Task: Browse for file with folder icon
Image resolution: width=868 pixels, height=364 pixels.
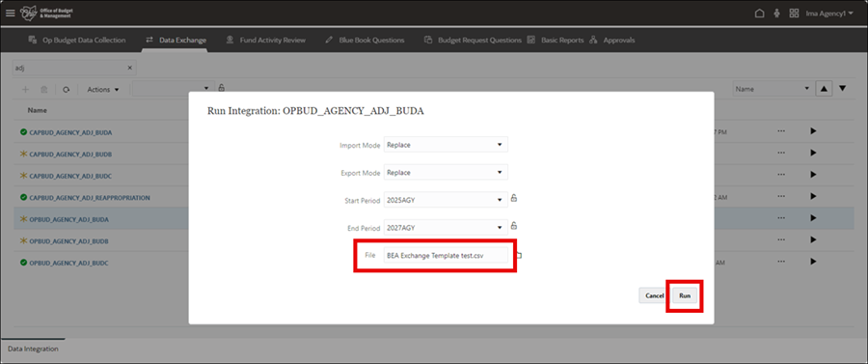Action: [519, 255]
